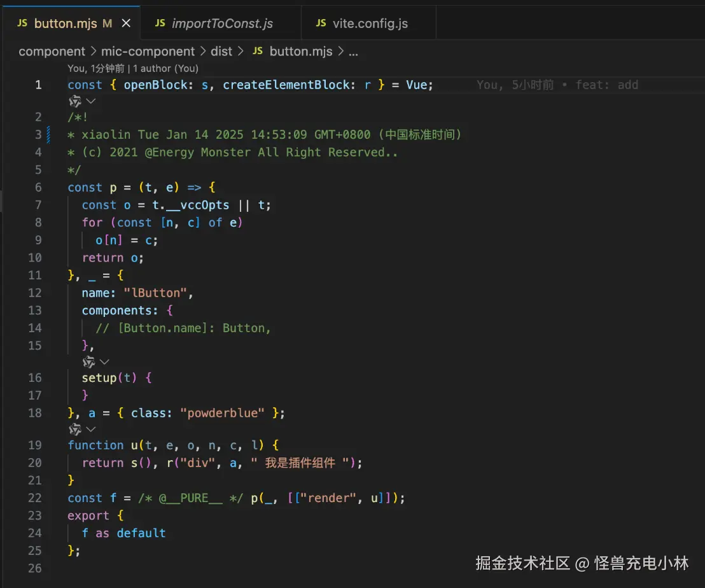Click 'setup(t)' on line 16
The image size is (705, 588).
point(109,377)
